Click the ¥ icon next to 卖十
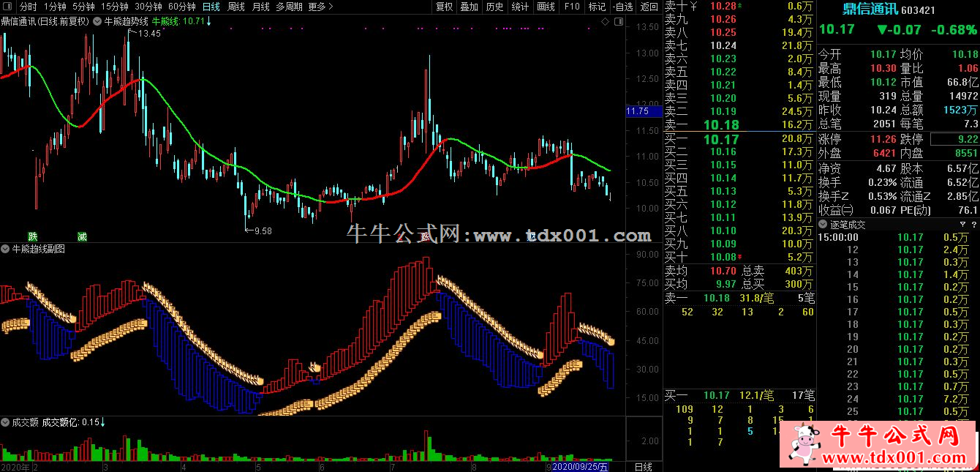980x472 pixels. (693, 7)
